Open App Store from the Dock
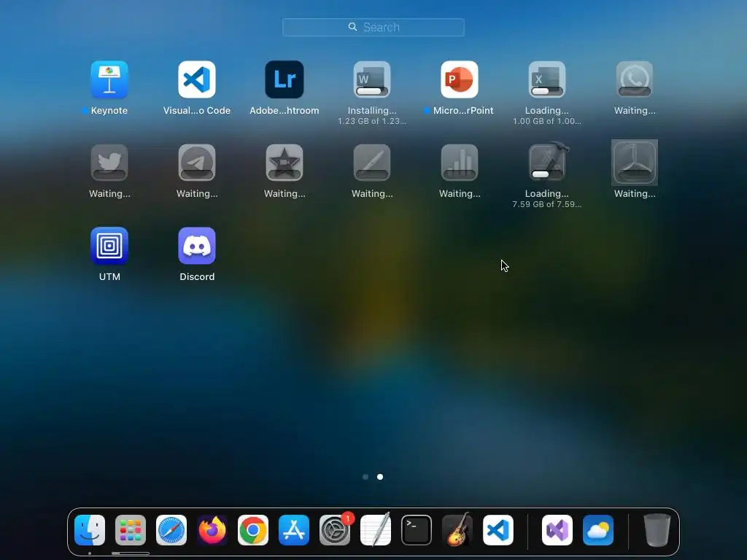The height and width of the screenshot is (560, 747). (x=294, y=530)
